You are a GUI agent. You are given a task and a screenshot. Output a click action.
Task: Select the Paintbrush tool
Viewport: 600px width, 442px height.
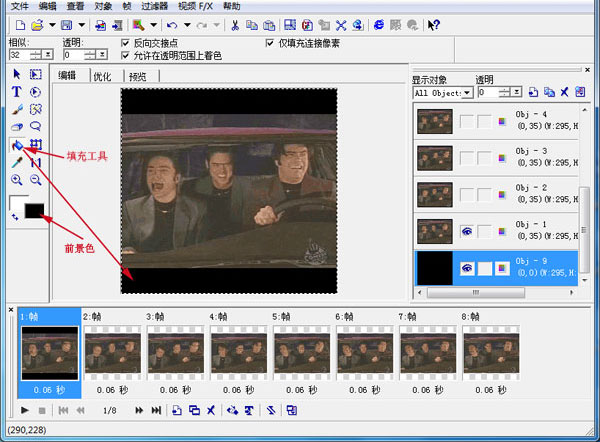point(17,109)
